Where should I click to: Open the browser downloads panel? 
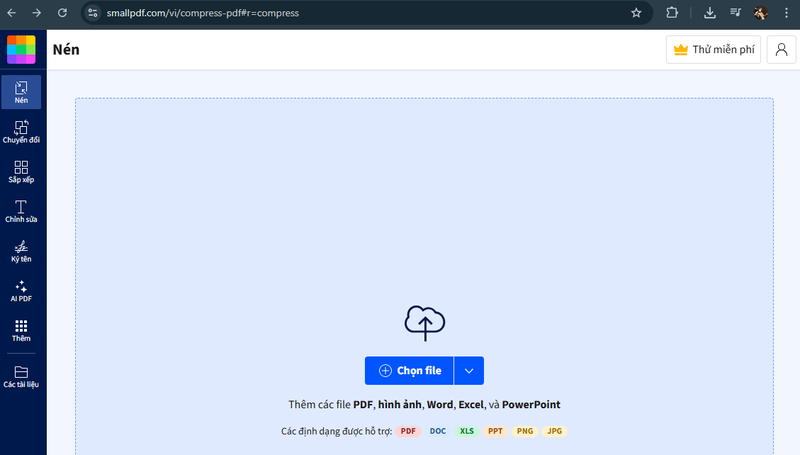tap(710, 13)
